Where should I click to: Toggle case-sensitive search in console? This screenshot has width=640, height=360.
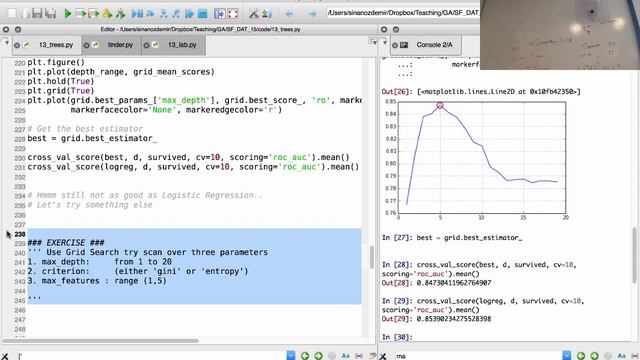point(621,356)
